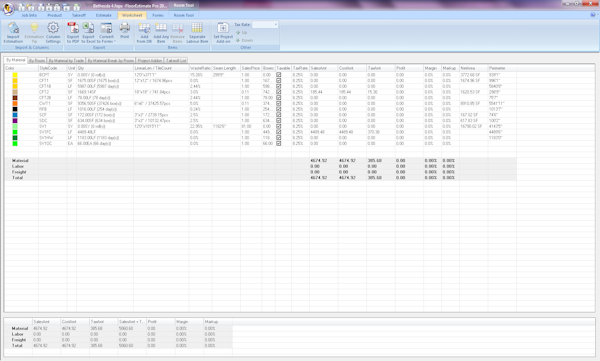Image resolution: width=600 pixels, height=361 pixels.
Task: Toggle Taxable checkbox for SCF row
Action: pyautogui.click(x=279, y=114)
